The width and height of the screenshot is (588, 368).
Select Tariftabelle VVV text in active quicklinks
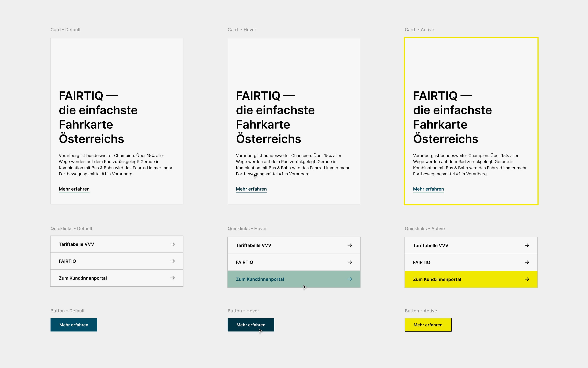pyautogui.click(x=431, y=246)
